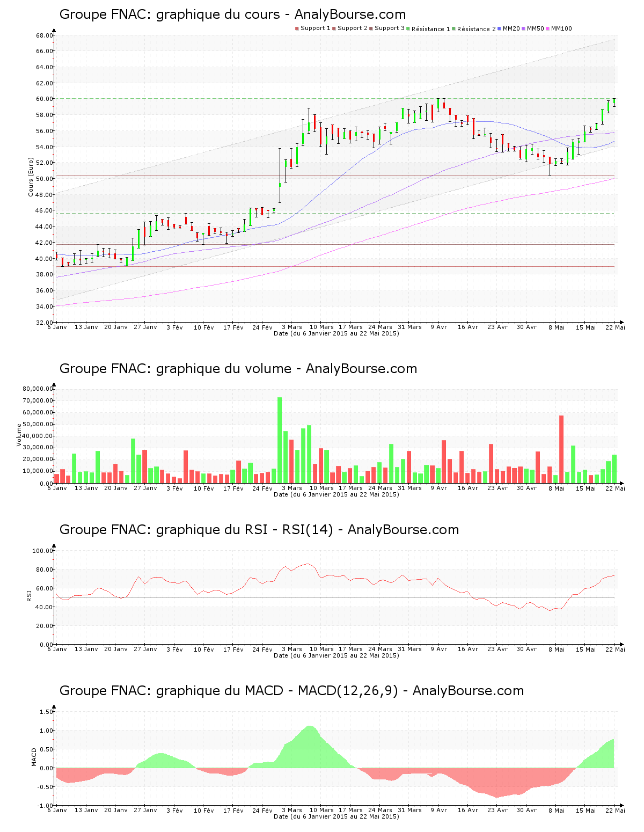Click the 'graphique du cours' chart title
Viewport: 644px width, 832px height.
(x=232, y=14)
